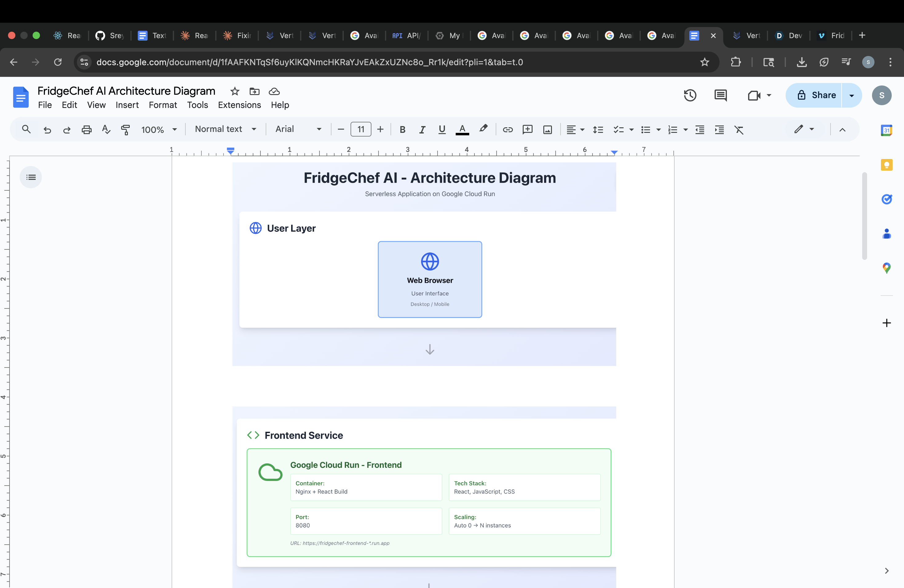904x588 pixels.
Task: Click the paint format roller icon
Action: [x=125, y=129]
